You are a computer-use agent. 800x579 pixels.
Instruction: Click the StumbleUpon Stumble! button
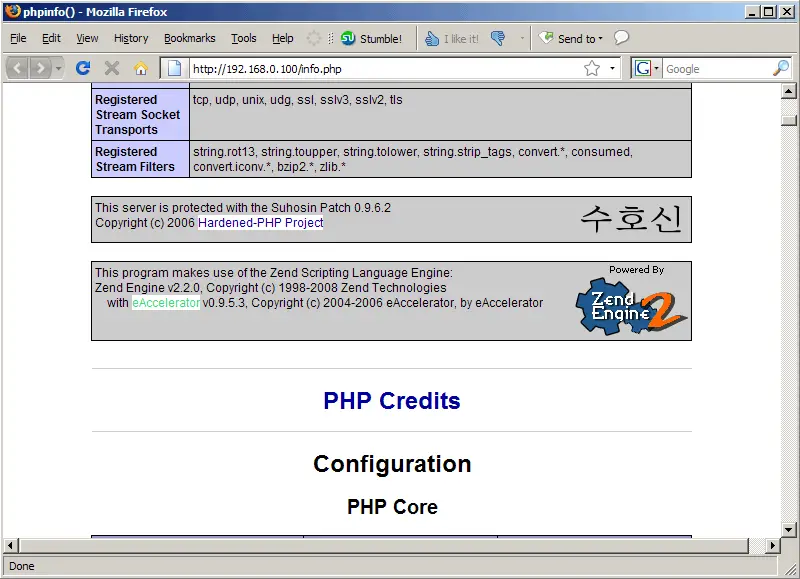371,39
